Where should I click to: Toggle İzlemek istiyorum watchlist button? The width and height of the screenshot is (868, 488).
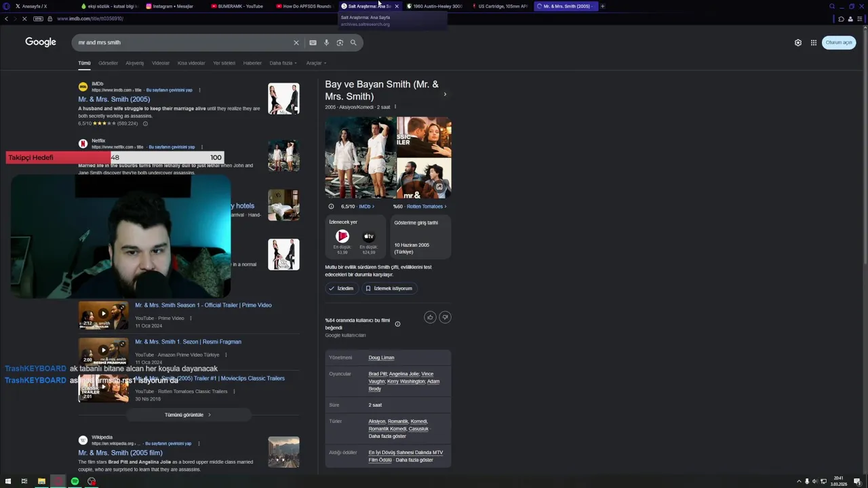pos(389,289)
